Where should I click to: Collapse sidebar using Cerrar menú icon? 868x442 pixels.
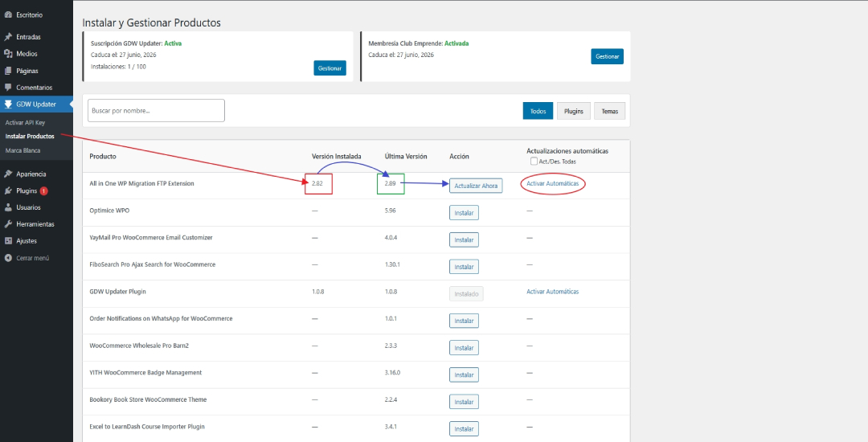(x=8, y=258)
